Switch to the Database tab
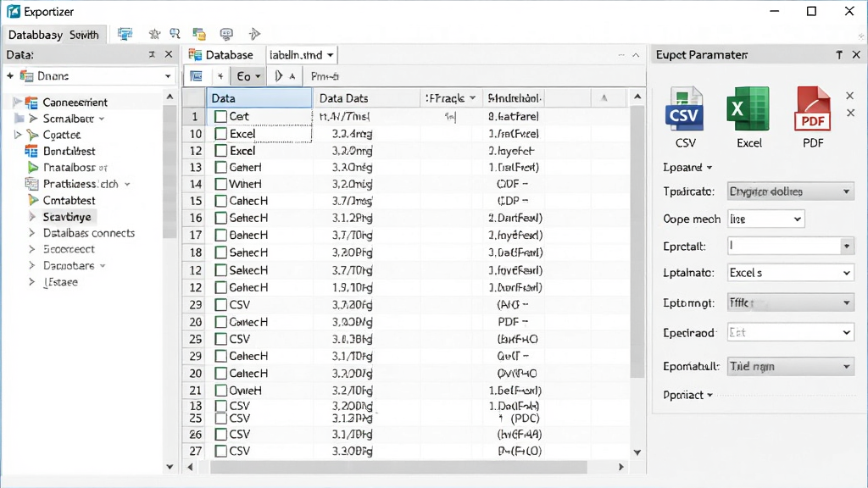868x488 pixels. (221, 55)
